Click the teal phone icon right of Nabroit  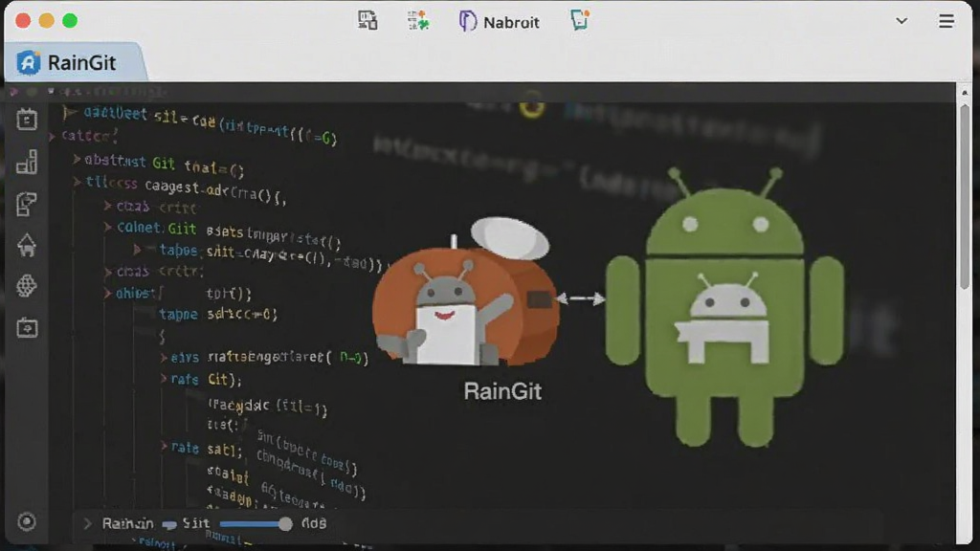pos(580,20)
